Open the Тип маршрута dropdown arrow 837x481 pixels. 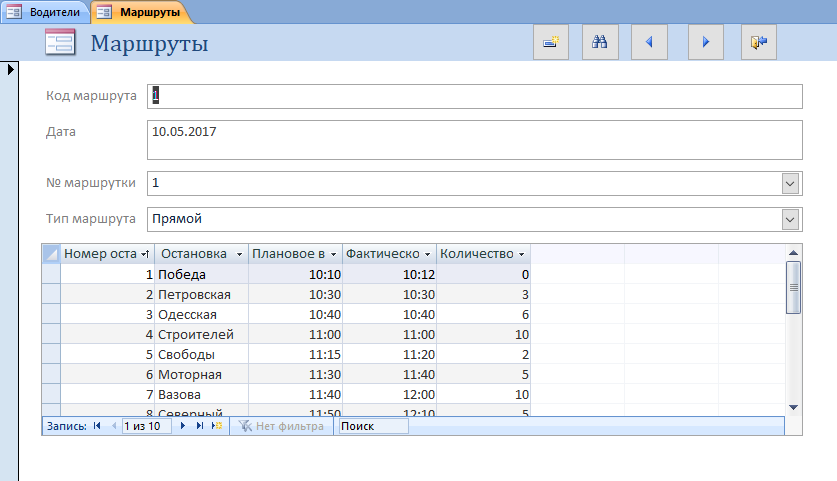[790, 219]
